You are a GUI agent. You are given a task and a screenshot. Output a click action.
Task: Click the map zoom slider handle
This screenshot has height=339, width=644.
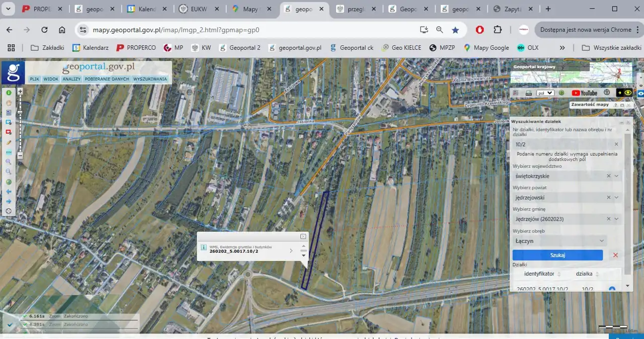[20, 112]
